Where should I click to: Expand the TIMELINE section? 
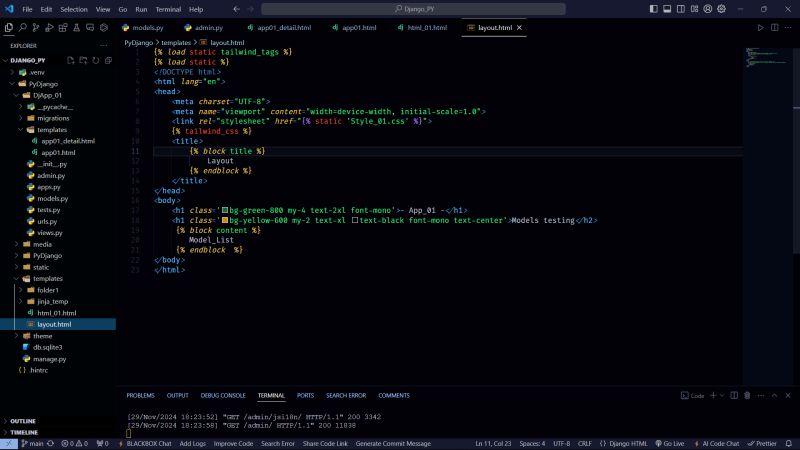point(23,432)
